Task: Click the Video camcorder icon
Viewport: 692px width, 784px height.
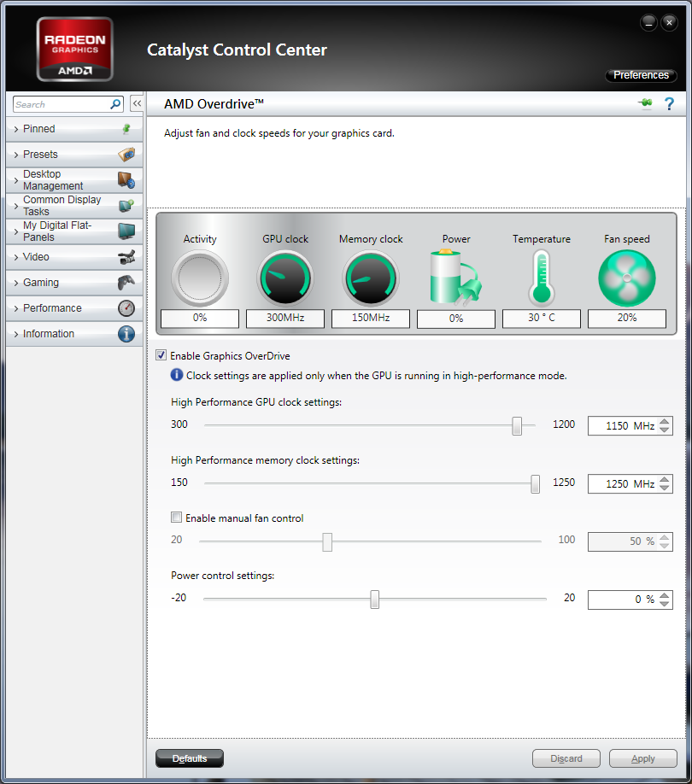Action: point(126,257)
